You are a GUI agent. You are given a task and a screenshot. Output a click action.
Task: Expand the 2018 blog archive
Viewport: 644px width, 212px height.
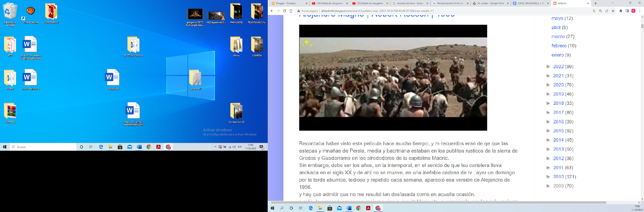(548, 103)
